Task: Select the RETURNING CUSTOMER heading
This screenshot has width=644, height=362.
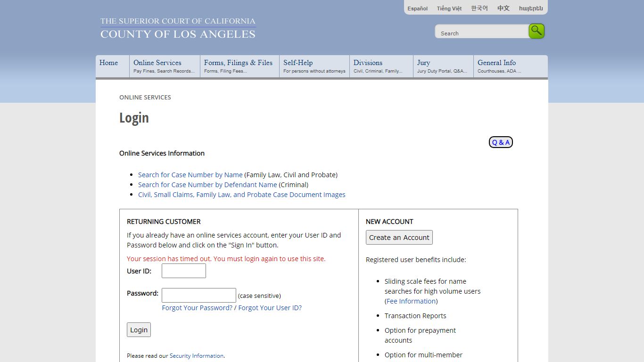Action: point(164,222)
